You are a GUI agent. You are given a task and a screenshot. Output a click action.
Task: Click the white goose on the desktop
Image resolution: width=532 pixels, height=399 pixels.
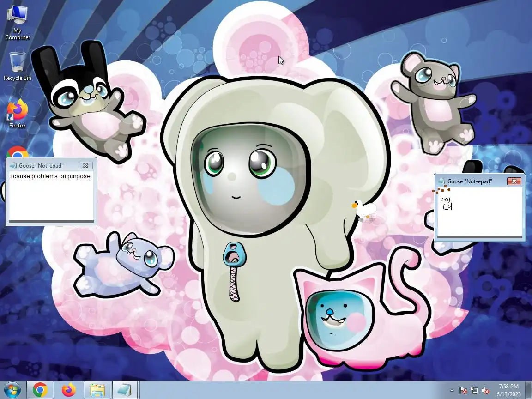[x=364, y=209]
